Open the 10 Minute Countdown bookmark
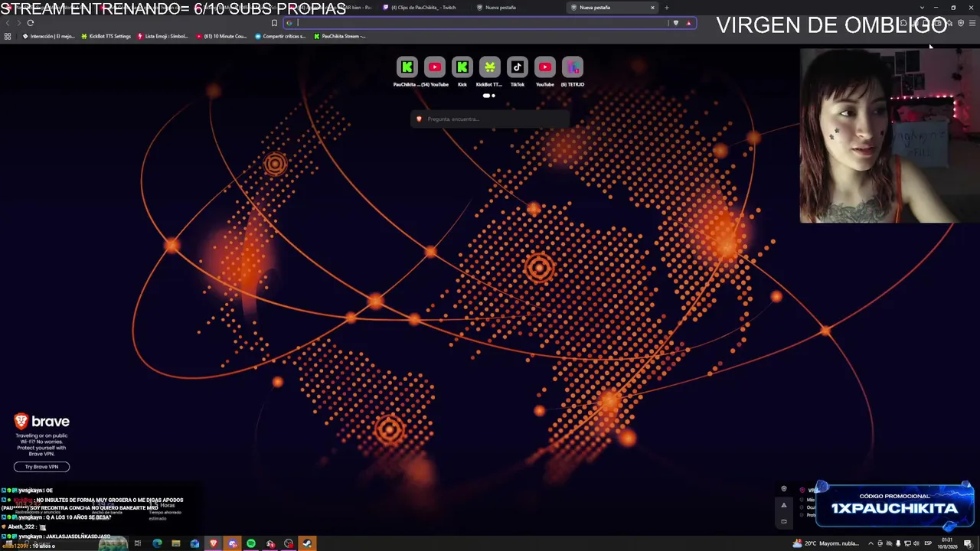This screenshot has width=980, height=551. click(221, 36)
